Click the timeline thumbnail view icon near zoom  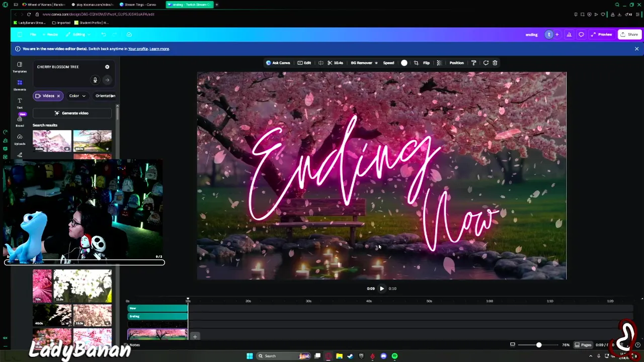click(x=513, y=345)
